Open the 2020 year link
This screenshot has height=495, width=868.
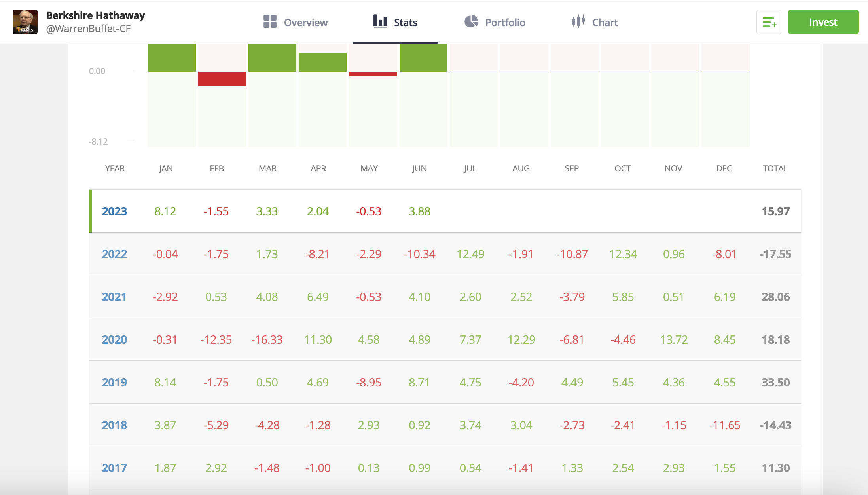pos(114,340)
